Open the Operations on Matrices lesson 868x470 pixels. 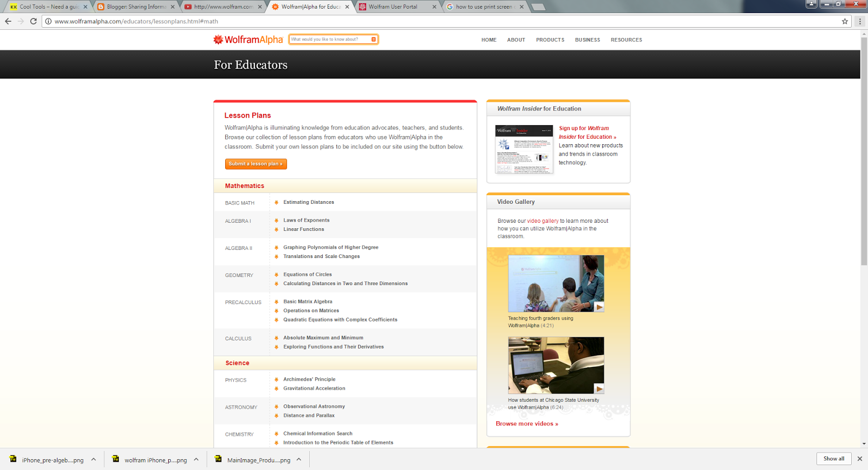311,311
